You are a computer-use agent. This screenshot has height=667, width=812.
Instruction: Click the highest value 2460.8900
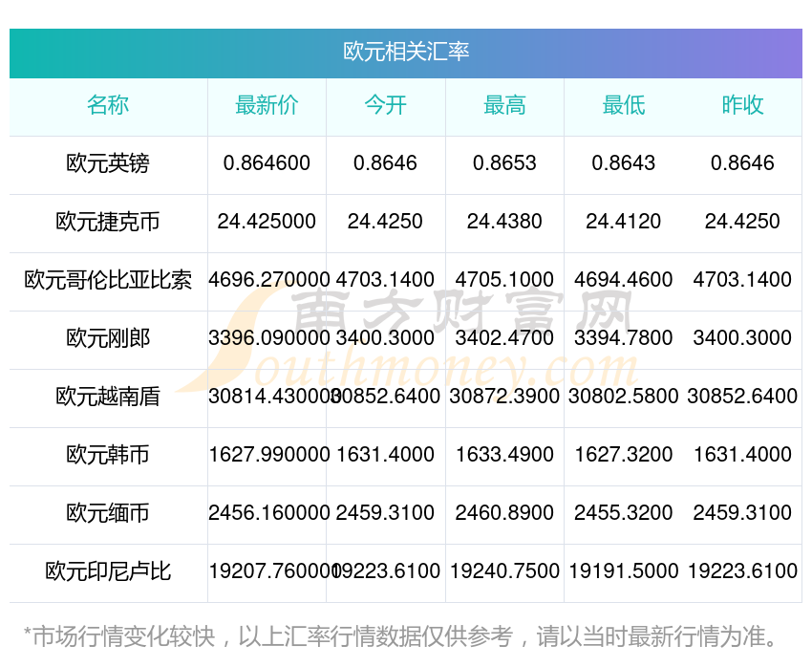(x=504, y=513)
